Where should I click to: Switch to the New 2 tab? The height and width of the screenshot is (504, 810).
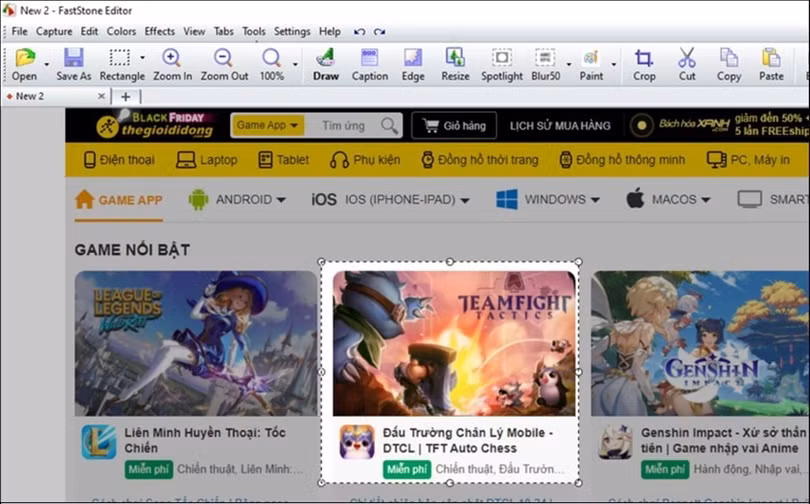pos(30,96)
